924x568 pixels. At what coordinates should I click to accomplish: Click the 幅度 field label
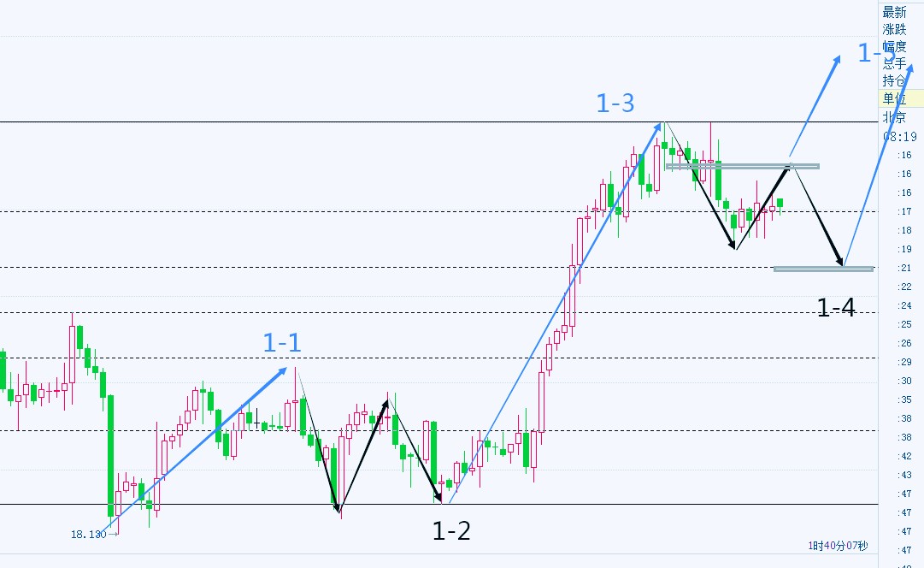(894, 46)
